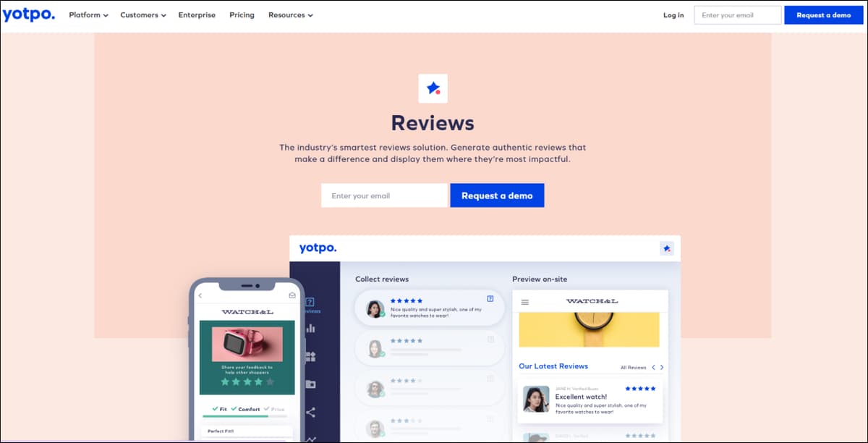The width and height of the screenshot is (868, 443).
Task: Open the Log in page
Action: point(673,15)
